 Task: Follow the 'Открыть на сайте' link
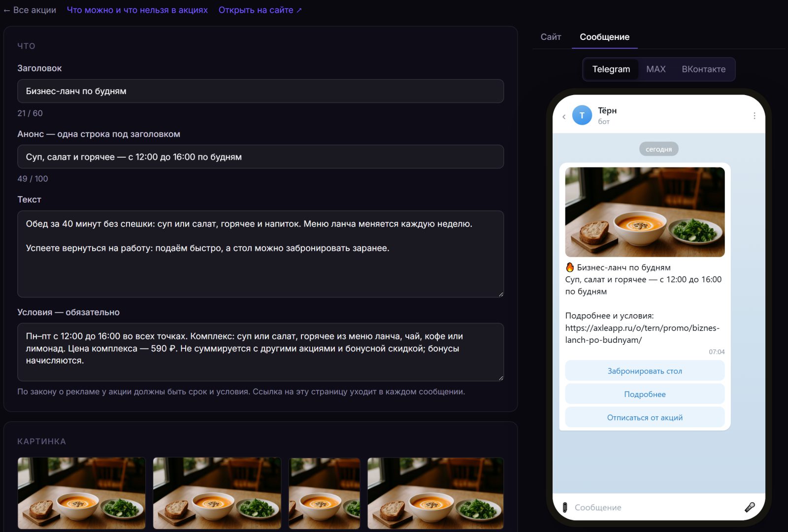pos(260,10)
